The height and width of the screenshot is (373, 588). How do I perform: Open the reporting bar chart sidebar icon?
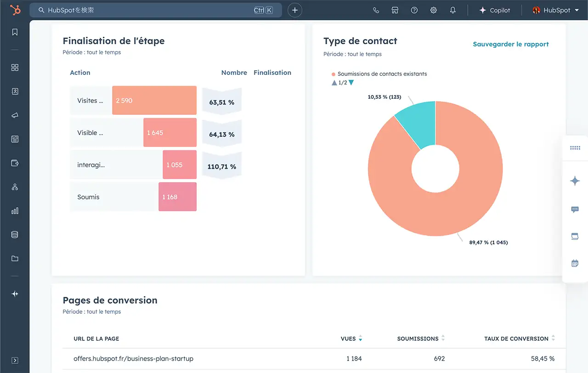15,211
